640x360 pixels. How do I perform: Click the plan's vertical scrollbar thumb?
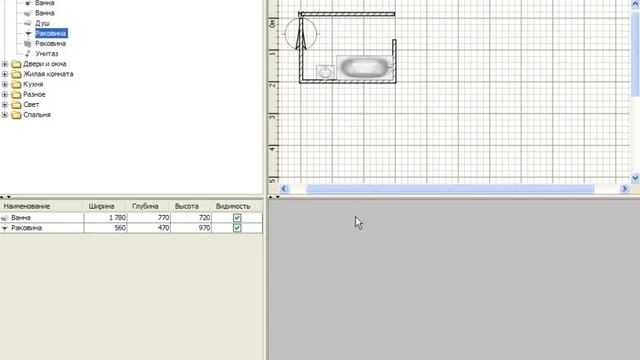pos(635,53)
